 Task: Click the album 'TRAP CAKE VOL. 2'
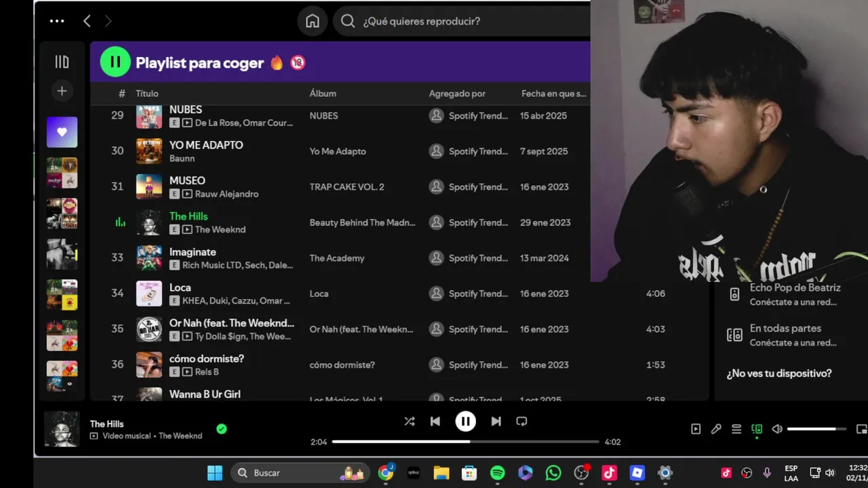tap(347, 187)
